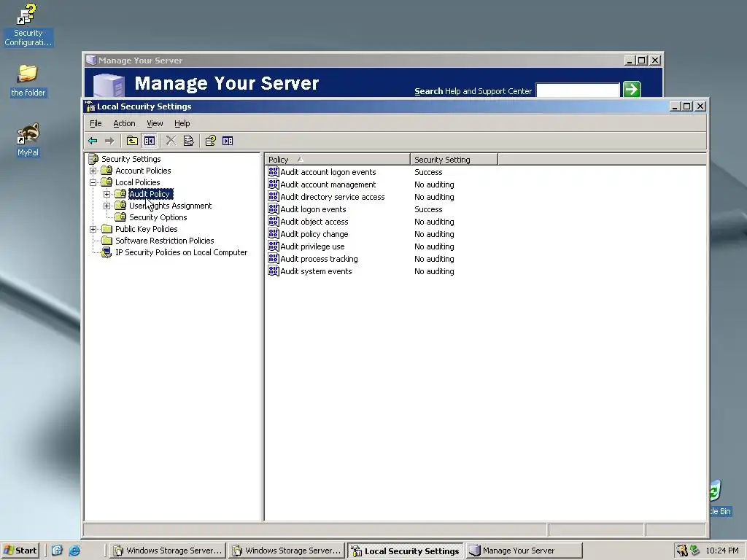Click the icon beside Audit account logon events
The image size is (747, 560).
click(274, 172)
